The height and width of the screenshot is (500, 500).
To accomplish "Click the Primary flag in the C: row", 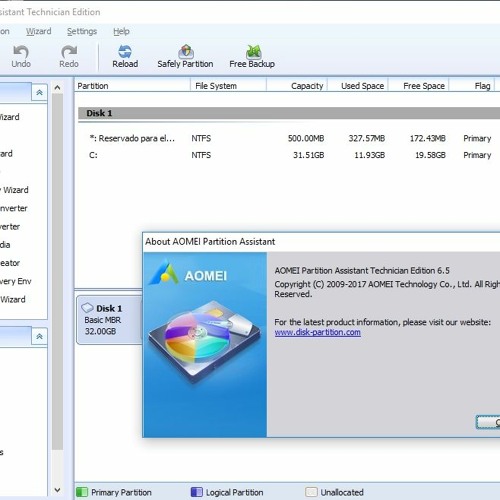I will [x=477, y=155].
